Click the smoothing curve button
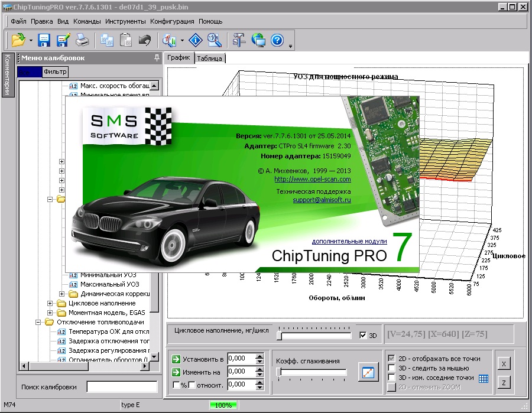The height and width of the screenshot is (413, 532). tap(368, 372)
